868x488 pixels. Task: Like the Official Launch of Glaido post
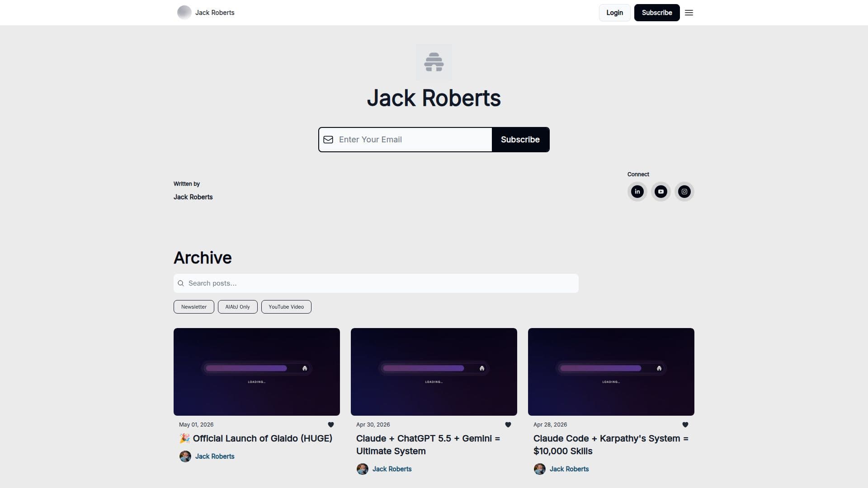(x=331, y=425)
